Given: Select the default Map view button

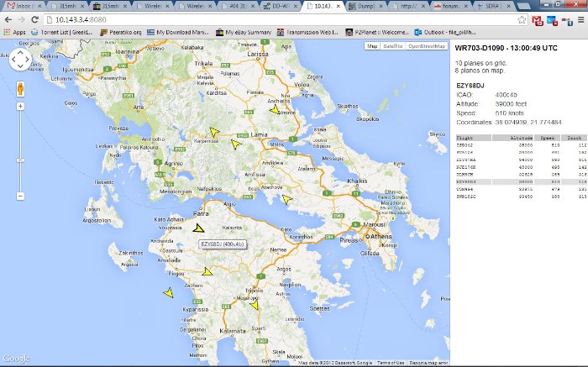Looking at the screenshot, I should [x=372, y=46].
